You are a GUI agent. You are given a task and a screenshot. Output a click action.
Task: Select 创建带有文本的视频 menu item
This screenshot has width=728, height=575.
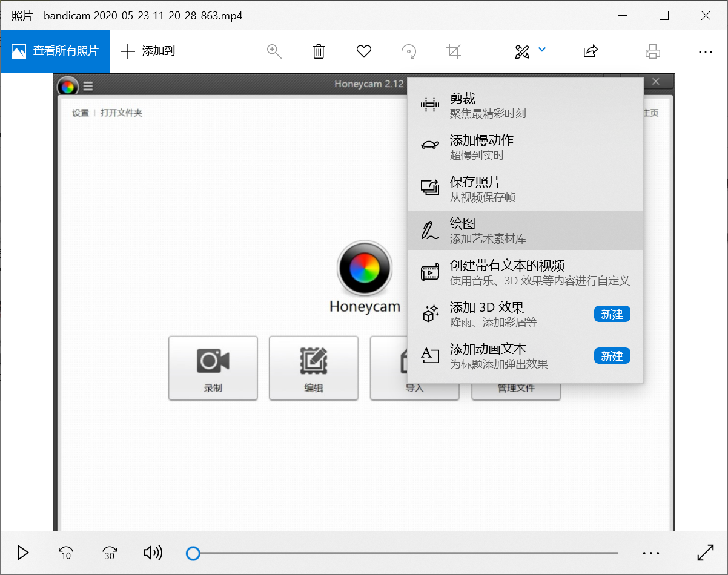[x=526, y=272]
